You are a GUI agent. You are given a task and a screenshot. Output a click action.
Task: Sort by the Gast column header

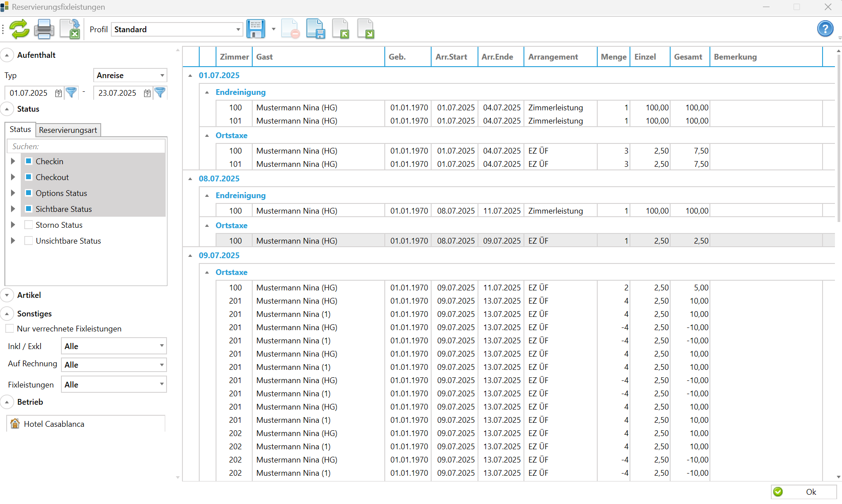click(x=319, y=57)
